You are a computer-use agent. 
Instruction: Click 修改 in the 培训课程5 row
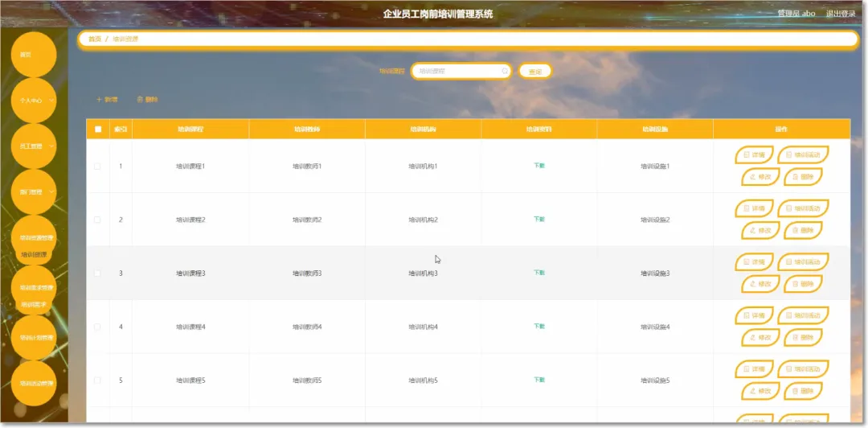(x=760, y=391)
